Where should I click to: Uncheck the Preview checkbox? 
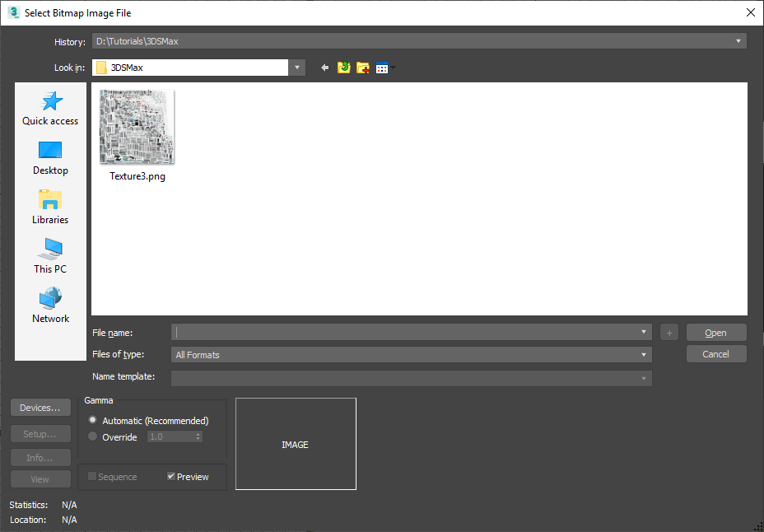(171, 476)
